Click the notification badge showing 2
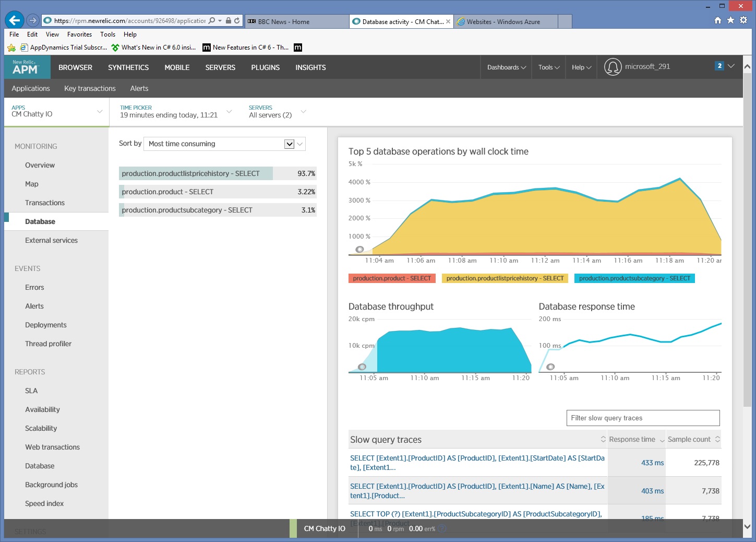This screenshot has height=542, width=756. 719,66
